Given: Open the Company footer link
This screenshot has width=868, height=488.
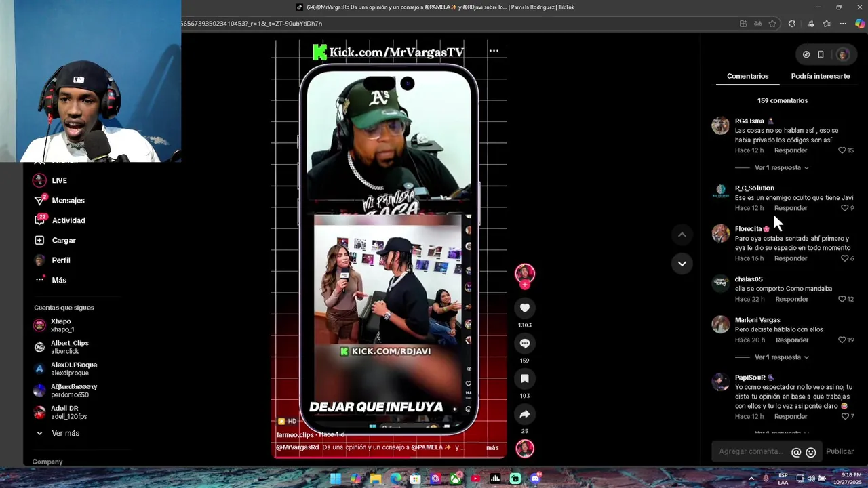Looking at the screenshot, I should point(47,462).
